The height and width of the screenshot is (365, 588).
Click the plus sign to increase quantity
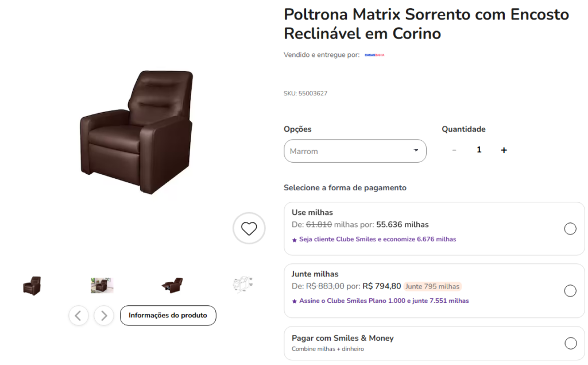[504, 149]
